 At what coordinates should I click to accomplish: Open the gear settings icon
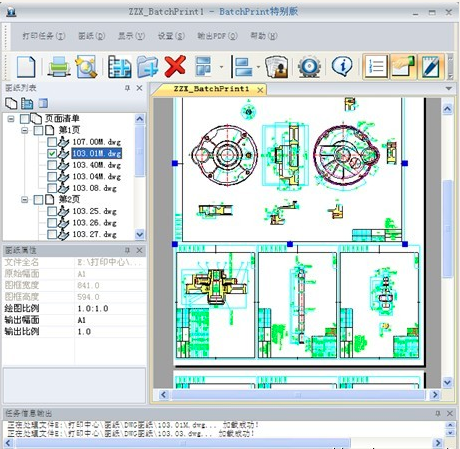click(309, 66)
